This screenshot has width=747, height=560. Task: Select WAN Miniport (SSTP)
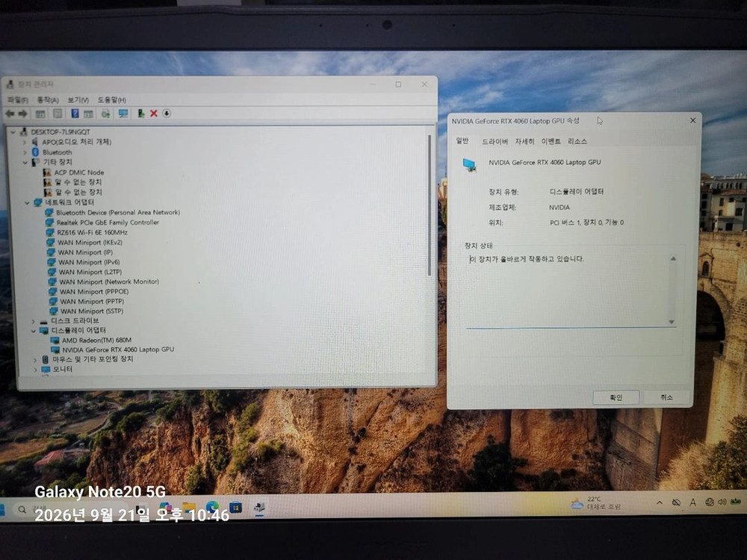click(87, 311)
